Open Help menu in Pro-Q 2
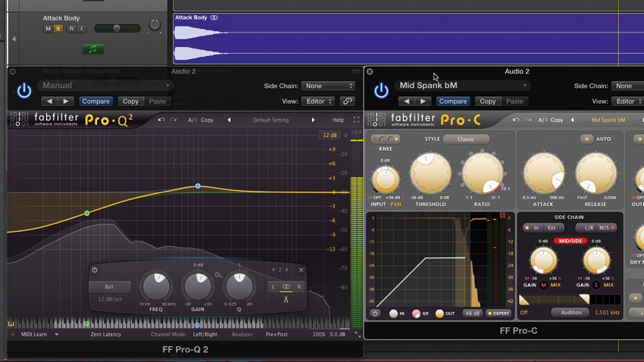Viewport: 644px width, 362px height. (x=338, y=120)
